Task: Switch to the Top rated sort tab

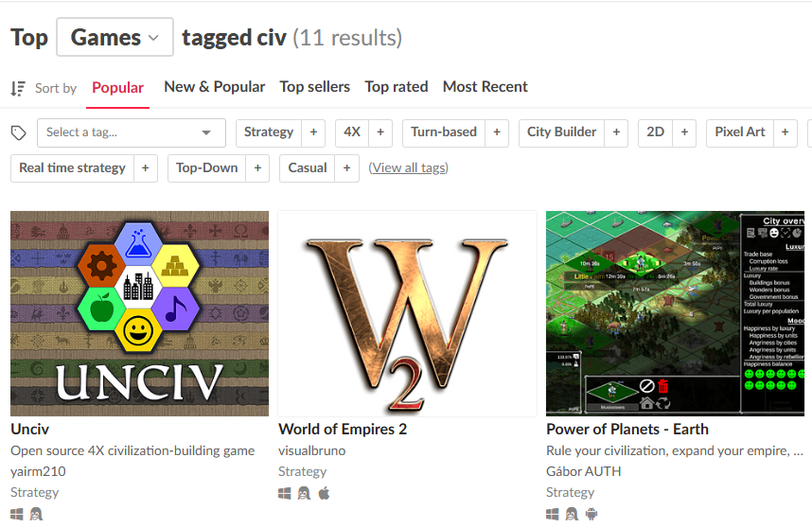Action: tap(397, 87)
